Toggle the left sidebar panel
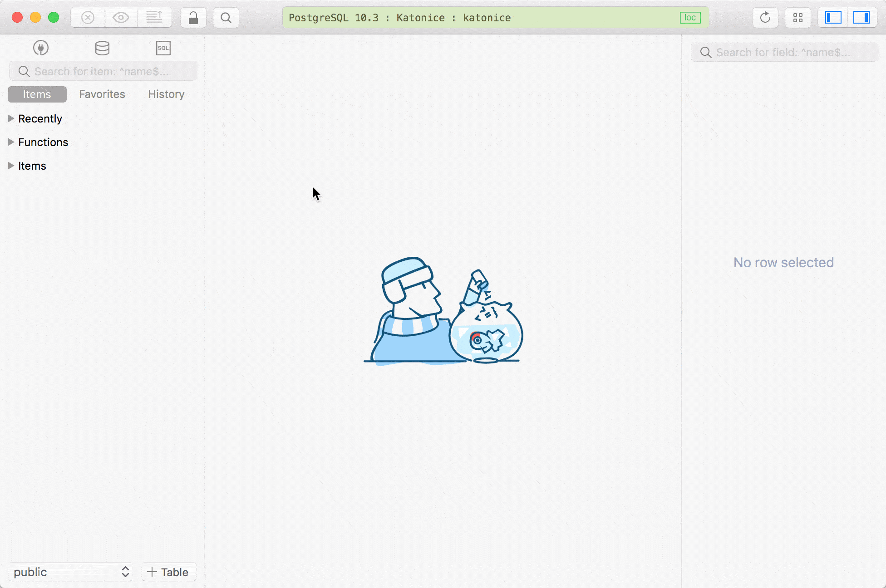 coord(833,18)
